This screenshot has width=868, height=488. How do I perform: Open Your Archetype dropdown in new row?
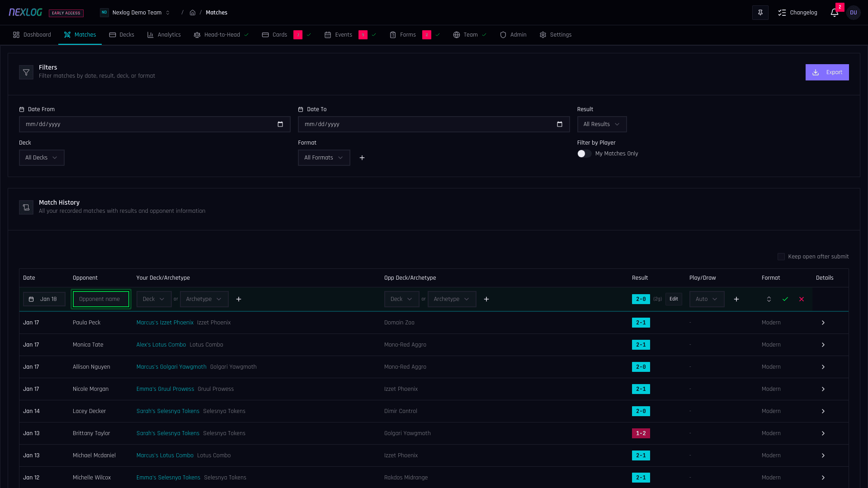(x=204, y=299)
